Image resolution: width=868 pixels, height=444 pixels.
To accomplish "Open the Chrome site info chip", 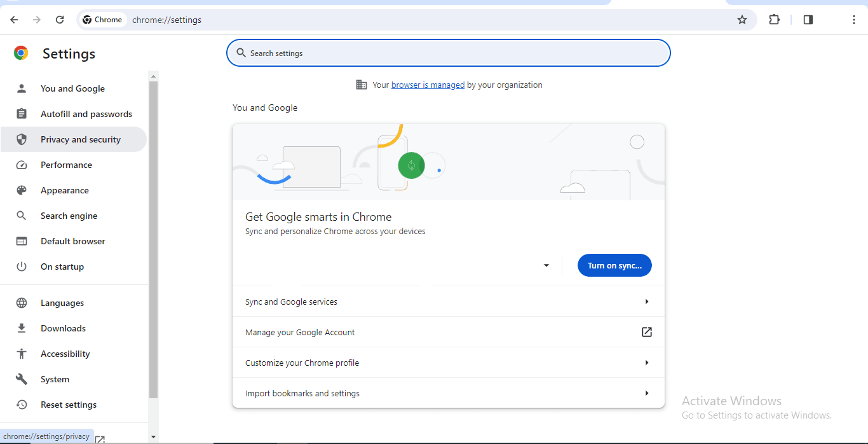I will 102,20.
